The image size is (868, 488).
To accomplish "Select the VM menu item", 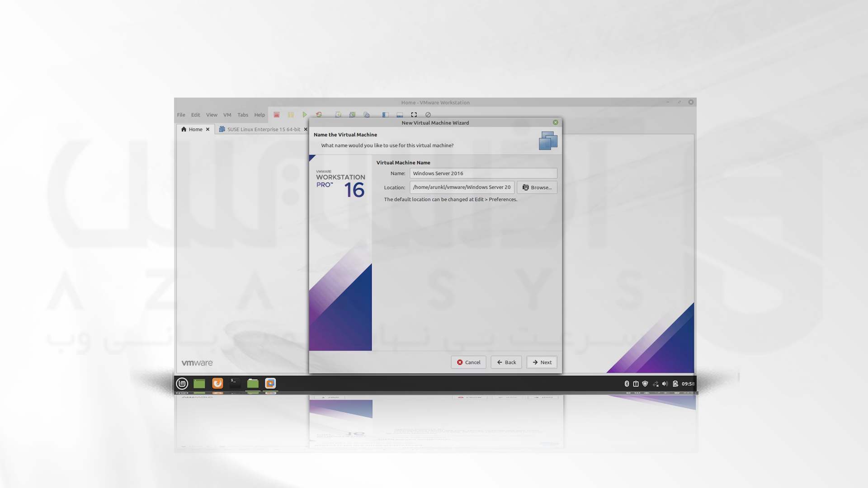I will click(x=227, y=114).
